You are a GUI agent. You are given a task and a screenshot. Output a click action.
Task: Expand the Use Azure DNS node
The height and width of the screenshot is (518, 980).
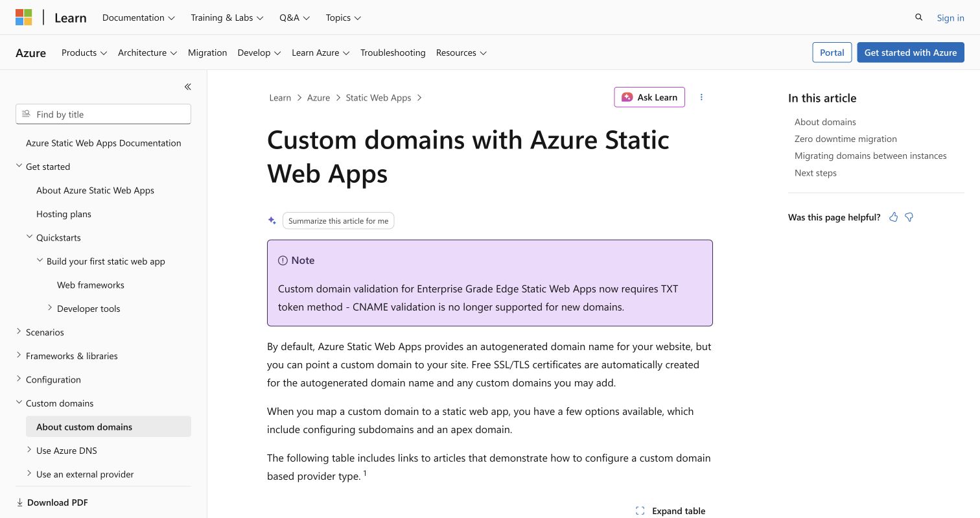tap(29, 450)
